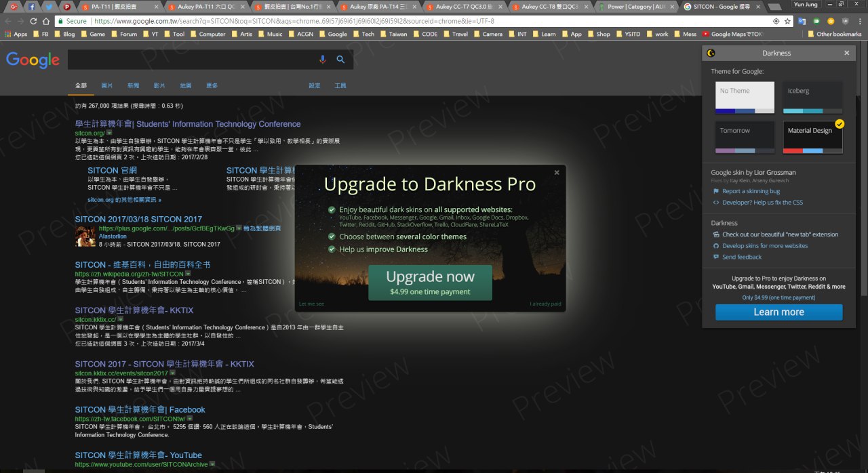Open the Google Translate extension icon
The height and width of the screenshot is (473, 868).
point(802,21)
